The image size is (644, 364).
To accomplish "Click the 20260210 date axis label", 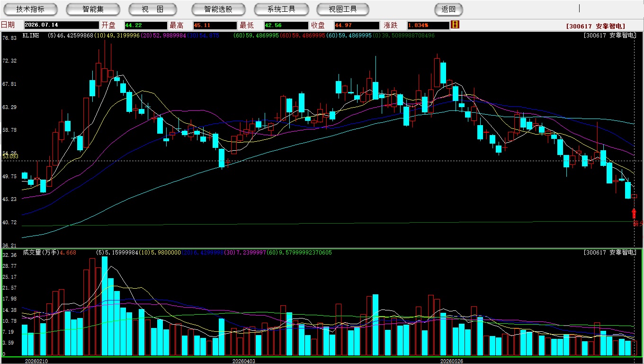I will click(x=36, y=361).
